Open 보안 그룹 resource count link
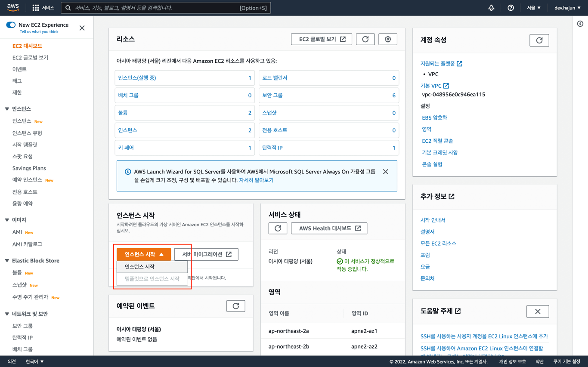The image size is (588, 367). (x=272, y=95)
